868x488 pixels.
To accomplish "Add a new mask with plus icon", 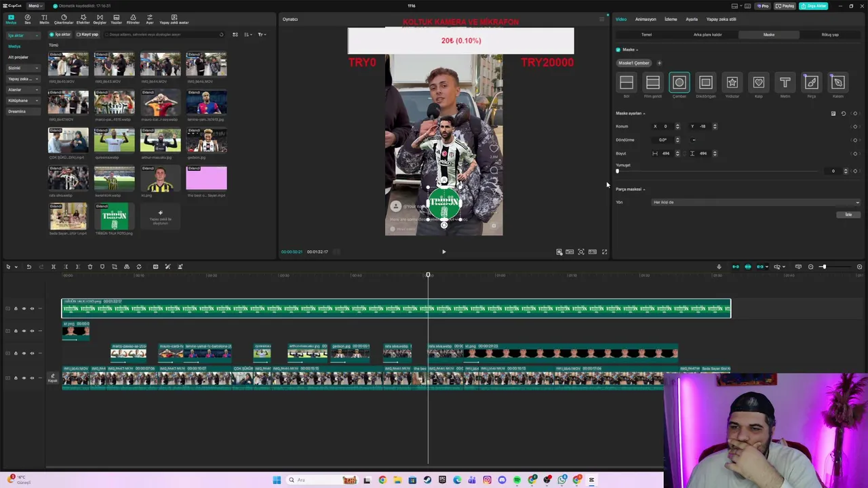I will coord(659,63).
